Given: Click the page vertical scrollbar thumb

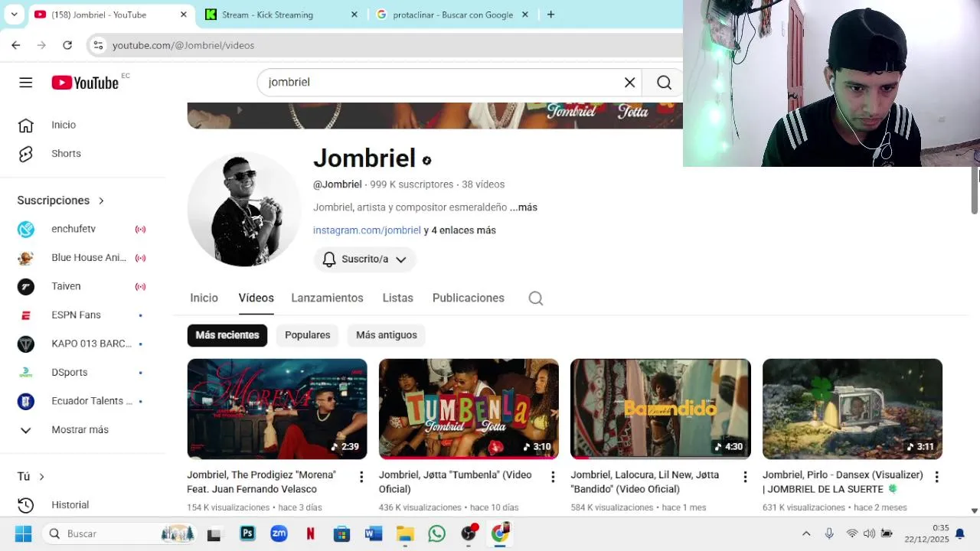Looking at the screenshot, I should [x=975, y=191].
